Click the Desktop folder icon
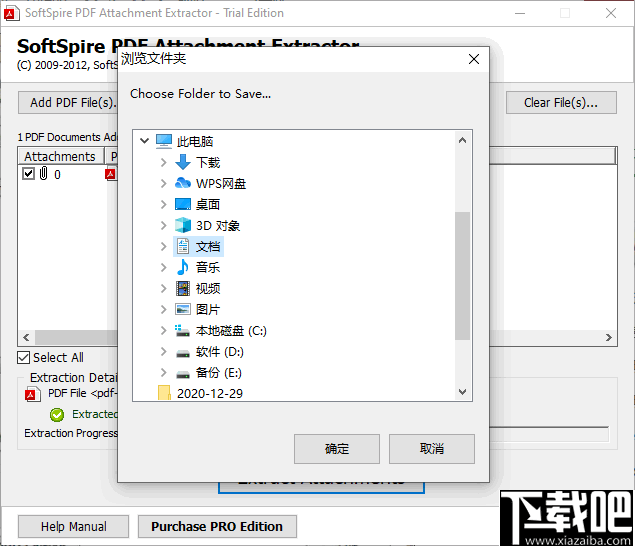The height and width of the screenshot is (546, 635). click(183, 204)
